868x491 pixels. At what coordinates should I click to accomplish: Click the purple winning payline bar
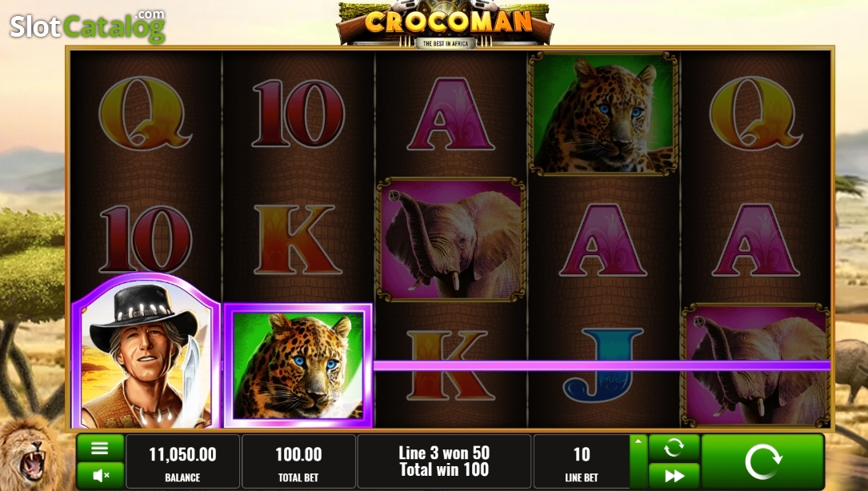[602, 365]
